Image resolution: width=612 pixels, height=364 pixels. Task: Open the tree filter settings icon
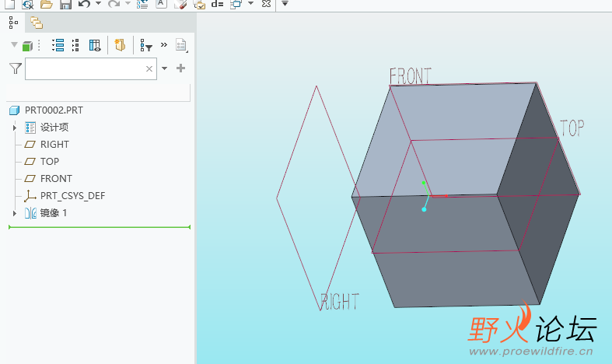[x=145, y=46]
